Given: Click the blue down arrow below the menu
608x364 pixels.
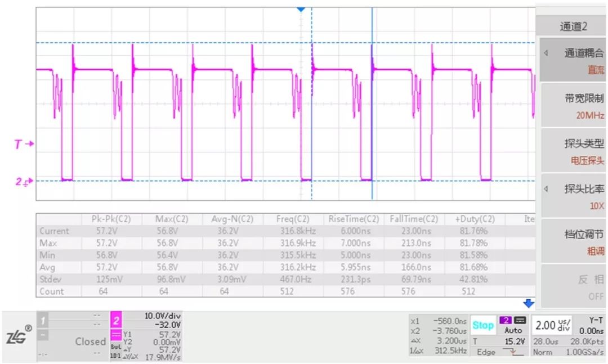Looking at the screenshot, I should click(x=528, y=304).
